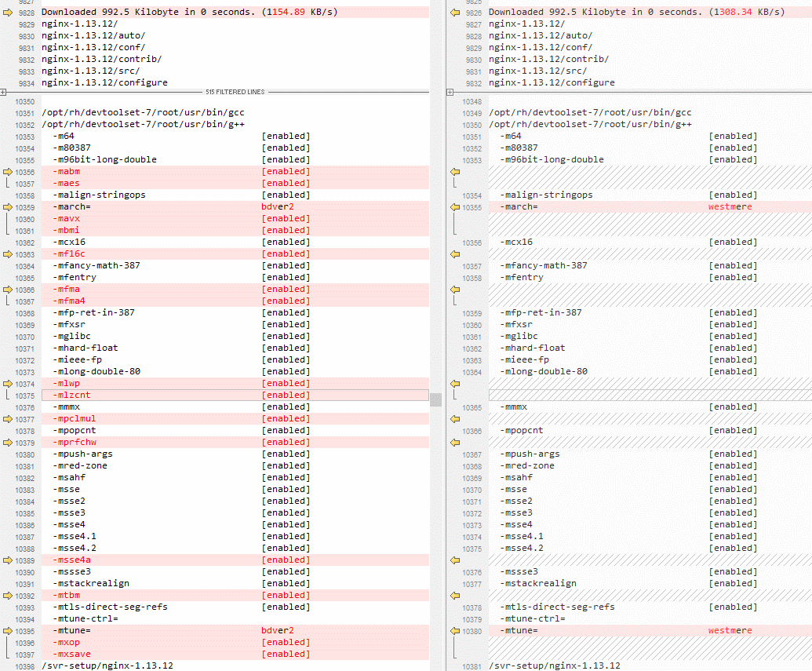Select the left line '/opt/rh/devtoolset-7/root/usr/bin/gcc'
The height and width of the screenshot is (671, 812).
235,112
